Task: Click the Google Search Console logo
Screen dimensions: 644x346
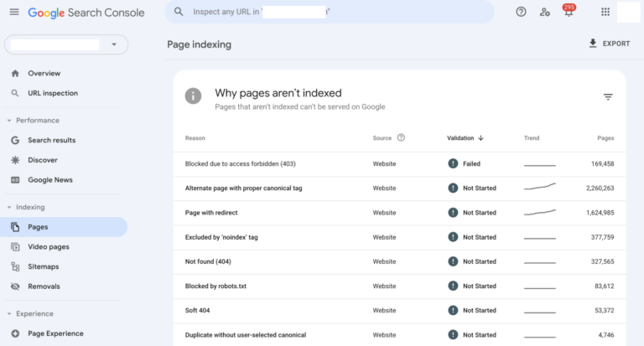Action: [x=86, y=13]
